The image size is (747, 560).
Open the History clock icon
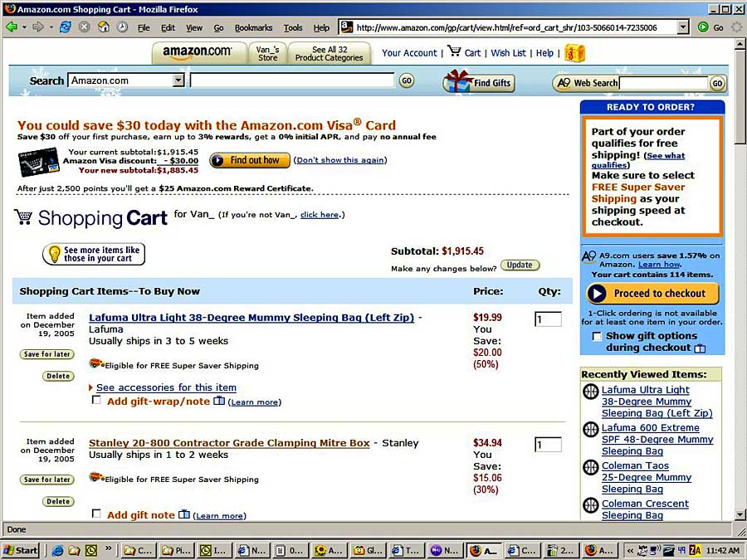tap(123, 27)
